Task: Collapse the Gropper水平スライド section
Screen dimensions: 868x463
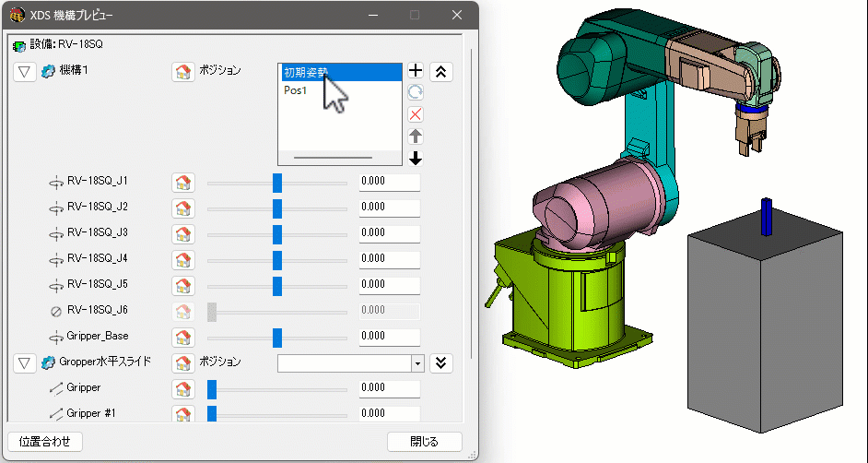Action: 26,362
